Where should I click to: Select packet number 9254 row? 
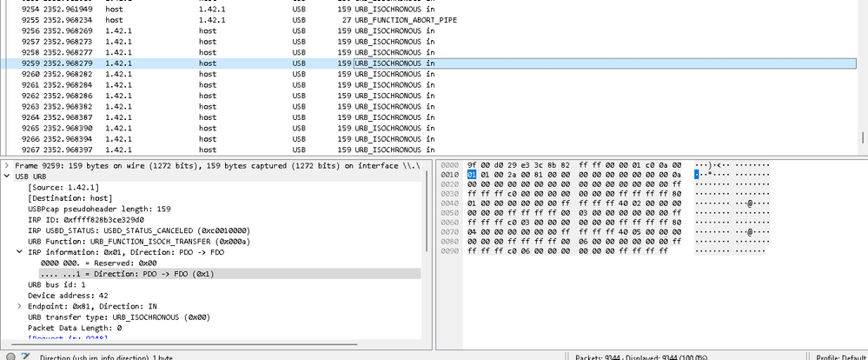pyautogui.click(x=428, y=10)
